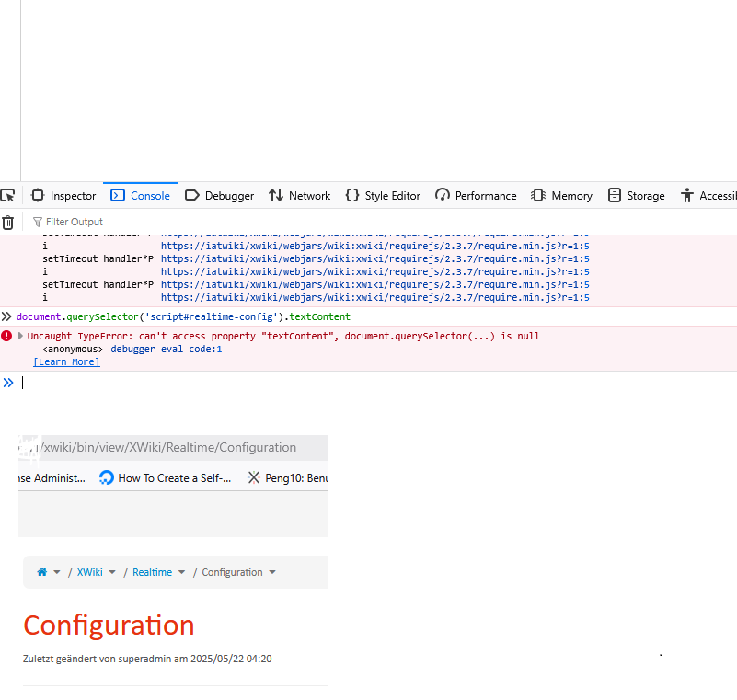Open the Network panel

pos(299,195)
